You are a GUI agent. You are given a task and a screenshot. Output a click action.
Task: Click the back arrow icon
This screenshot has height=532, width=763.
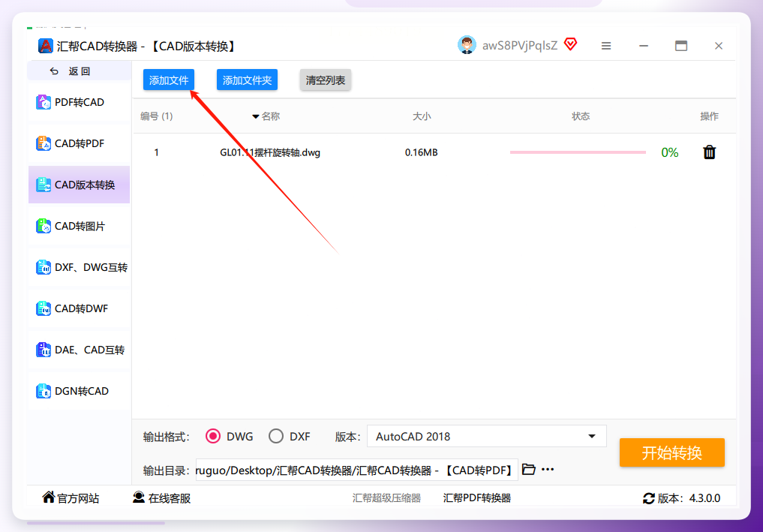pyautogui.click(x=54, y=71)
